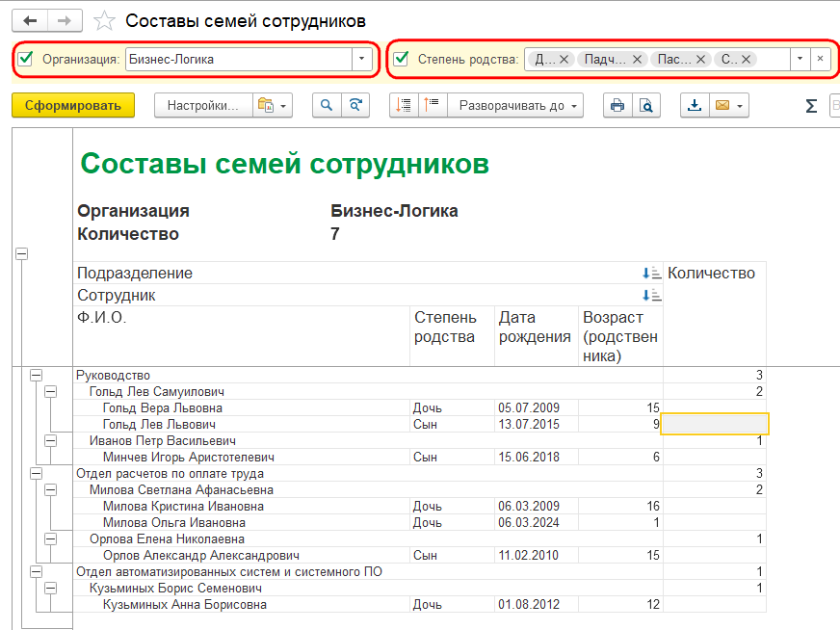Collapse Кузьминых Борис Семенович group
The height and width of the screenshot is (630, 840).
pyautogui.click(x=50, y=589)
